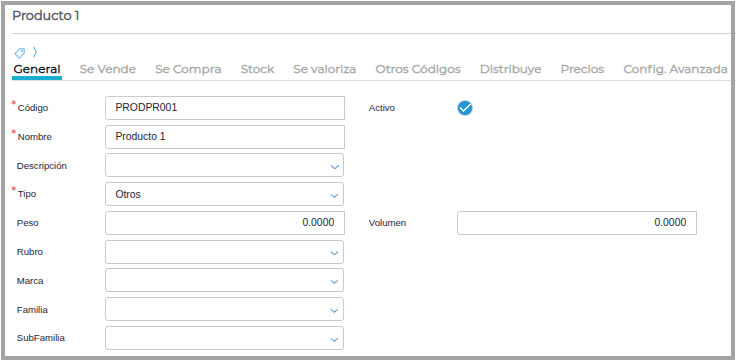Screen dimensions: 736x360
Task: Click the Volumen numeric field
Action: click(x=577, y=223)
